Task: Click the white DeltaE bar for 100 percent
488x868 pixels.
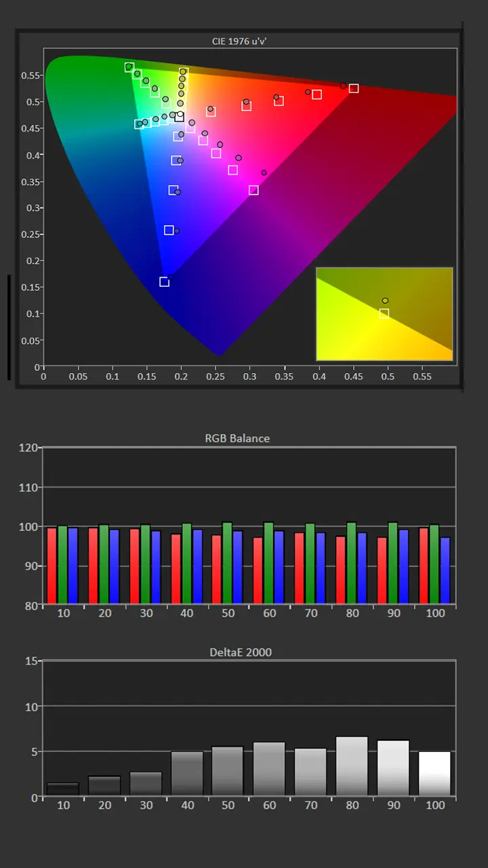Action: pos(434,774)
